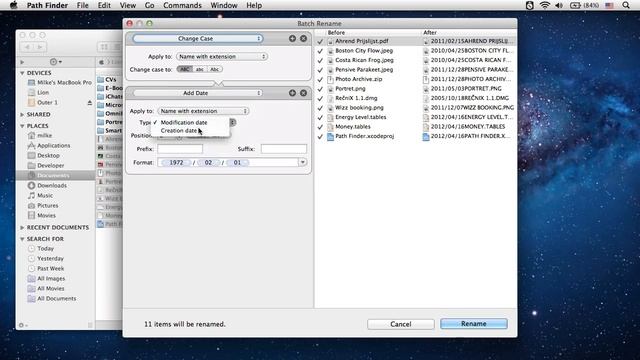Select UPPERCASE 'ABC' case option

[184, 69]
